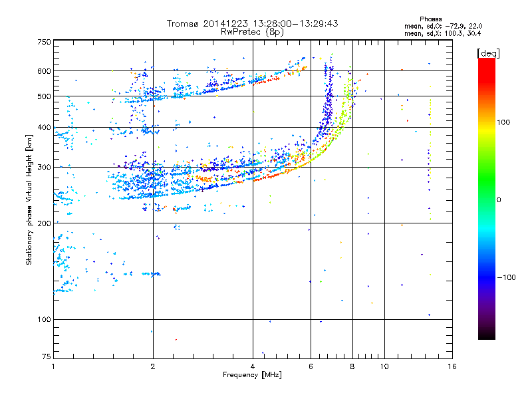The image size is (532, 399).
Task: Click the y-axis '400' tick label
Action: [x=44, y=127]
